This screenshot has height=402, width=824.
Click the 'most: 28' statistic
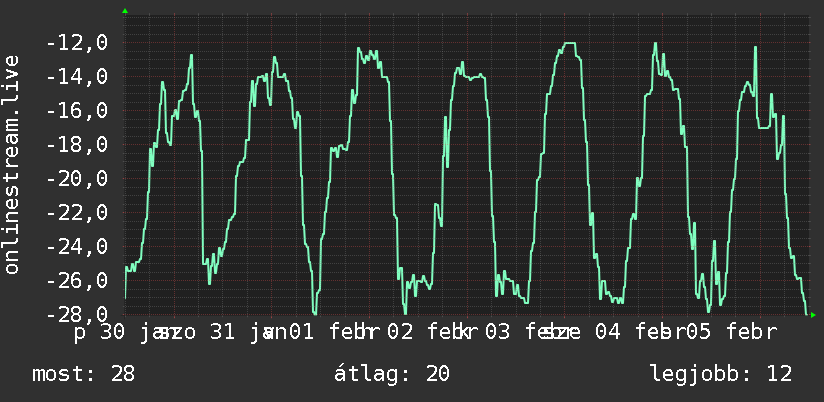pos(84,374)
